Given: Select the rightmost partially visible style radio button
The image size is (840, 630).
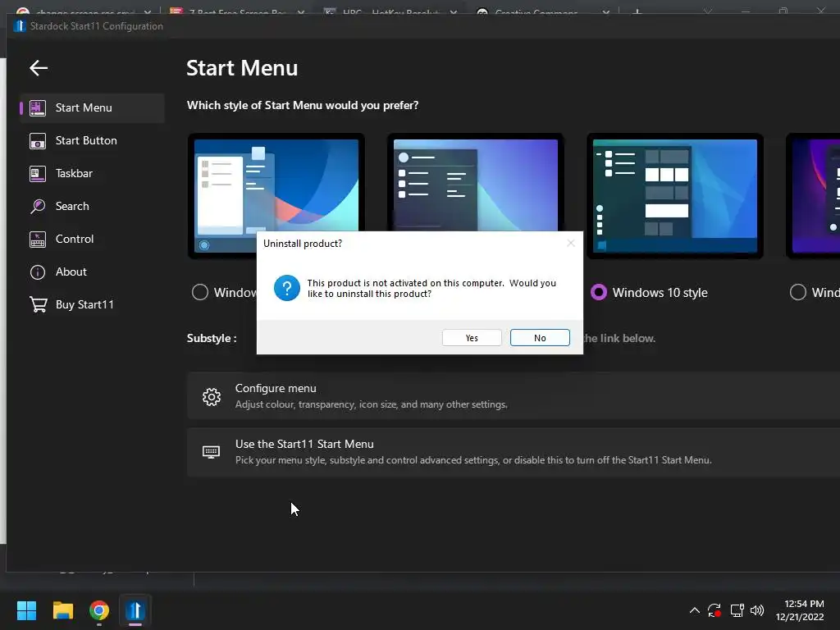Looking at the screenshot, I should (x=797, y=292).
